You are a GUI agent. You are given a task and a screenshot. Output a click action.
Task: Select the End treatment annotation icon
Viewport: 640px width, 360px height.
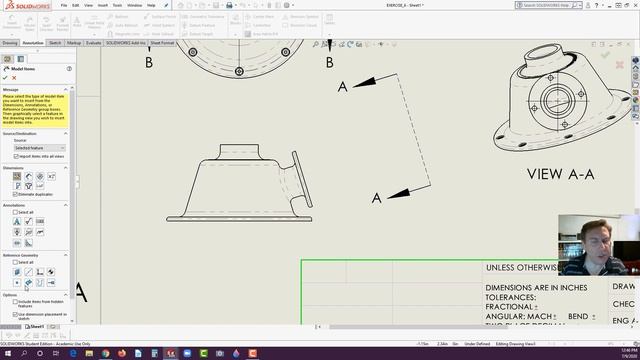click(28, 243)
